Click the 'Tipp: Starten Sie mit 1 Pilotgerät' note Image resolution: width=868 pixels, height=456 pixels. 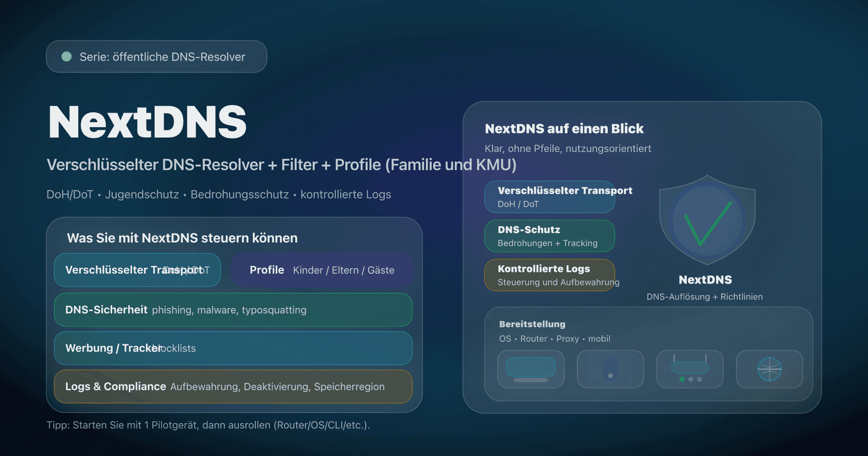[x=208, y=425]
